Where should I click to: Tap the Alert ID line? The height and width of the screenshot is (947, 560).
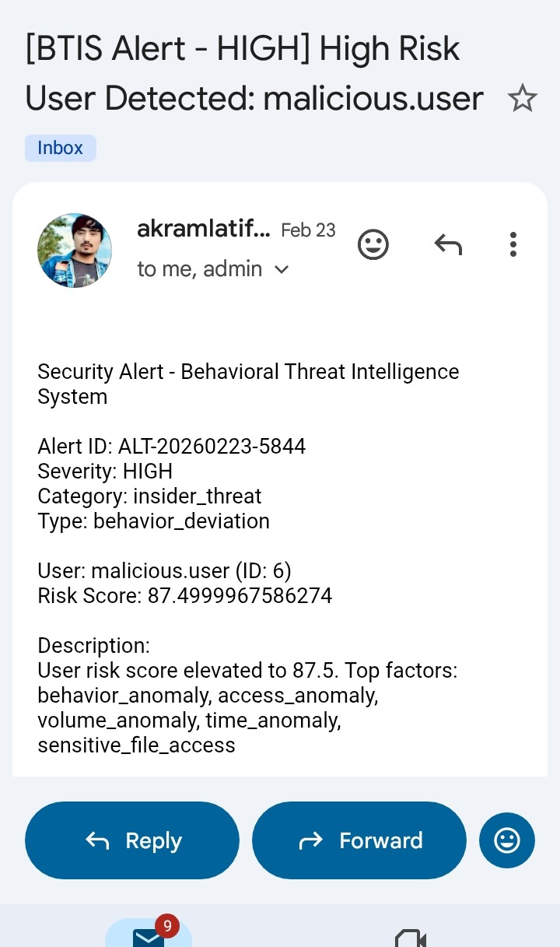pyautogui.click(x=171, y=447)
